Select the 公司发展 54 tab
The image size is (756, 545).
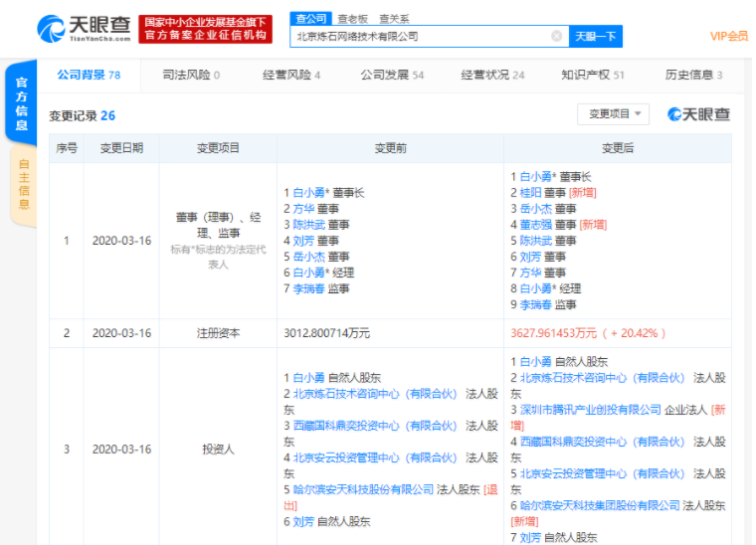click(392, 75)
